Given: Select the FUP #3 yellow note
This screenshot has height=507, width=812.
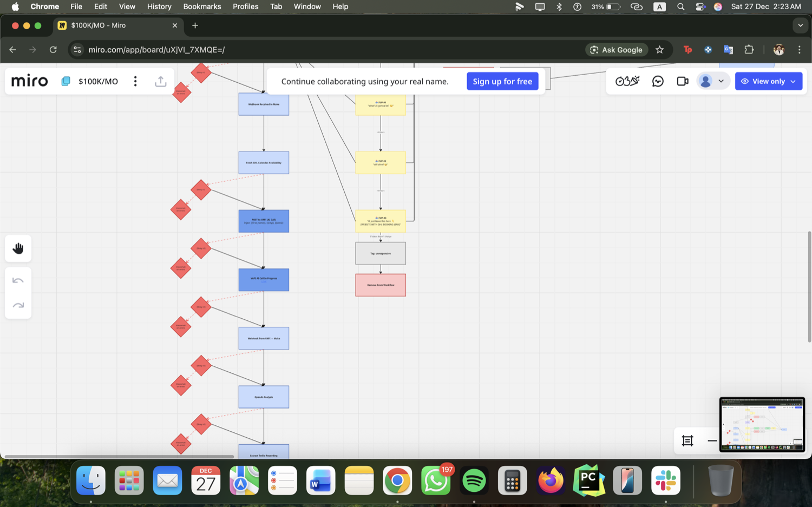Looking at the screenshot, I should pos(381,221).
